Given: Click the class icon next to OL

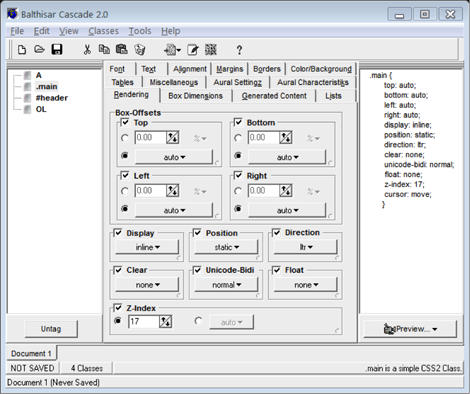Looking at the screenshot, I should point(27,109).
